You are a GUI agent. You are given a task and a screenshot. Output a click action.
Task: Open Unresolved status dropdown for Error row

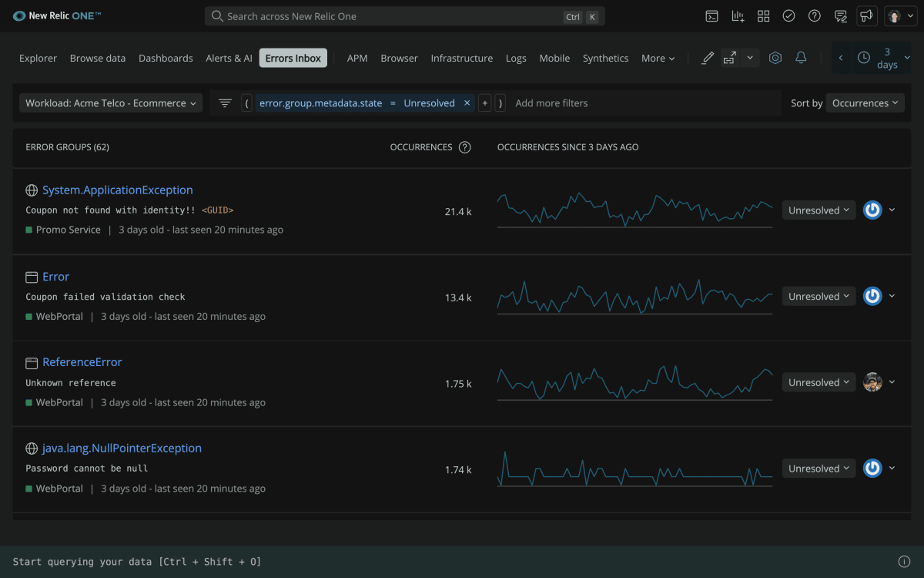819,297
